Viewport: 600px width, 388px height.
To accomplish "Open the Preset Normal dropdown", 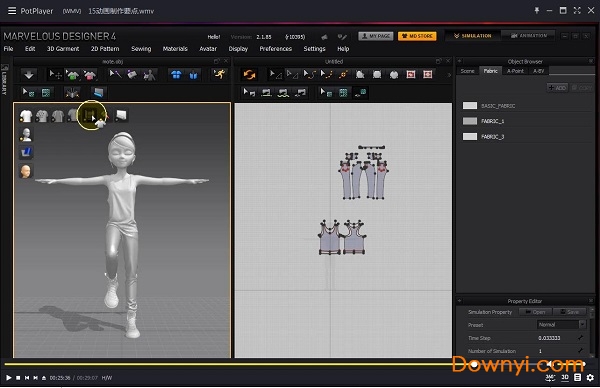I will [x=561, y=324].
